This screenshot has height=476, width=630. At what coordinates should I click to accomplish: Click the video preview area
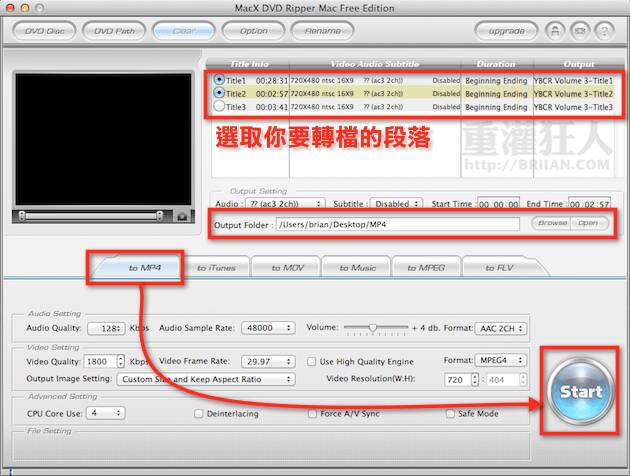pyautogui.click(x=103, y=139)
